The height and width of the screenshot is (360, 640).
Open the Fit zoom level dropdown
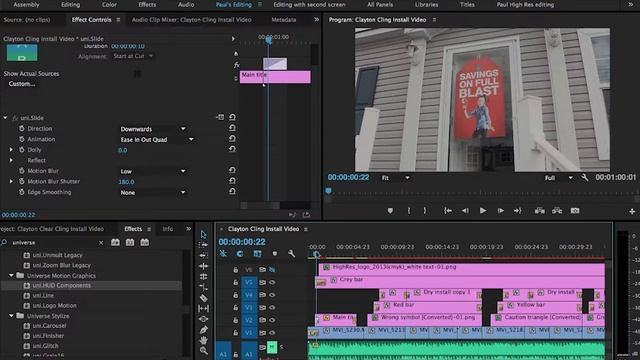[395, 178]
